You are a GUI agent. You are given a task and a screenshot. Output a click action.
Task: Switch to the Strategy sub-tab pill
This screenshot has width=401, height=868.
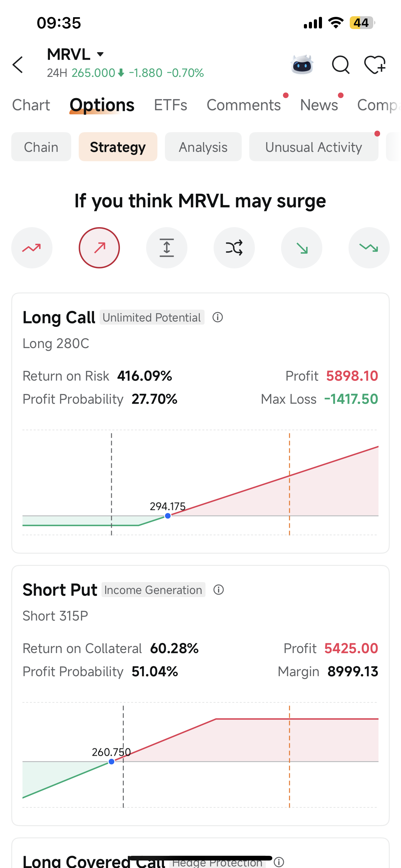point(118,147)
